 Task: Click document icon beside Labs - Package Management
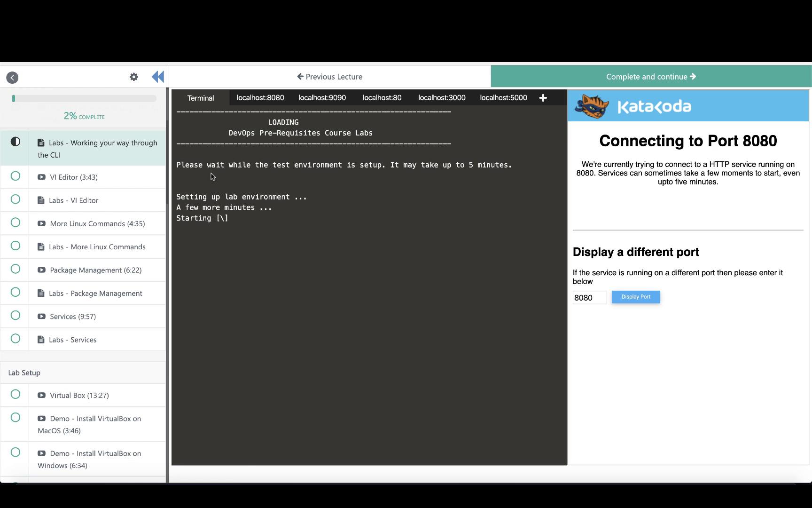[41, 293]
